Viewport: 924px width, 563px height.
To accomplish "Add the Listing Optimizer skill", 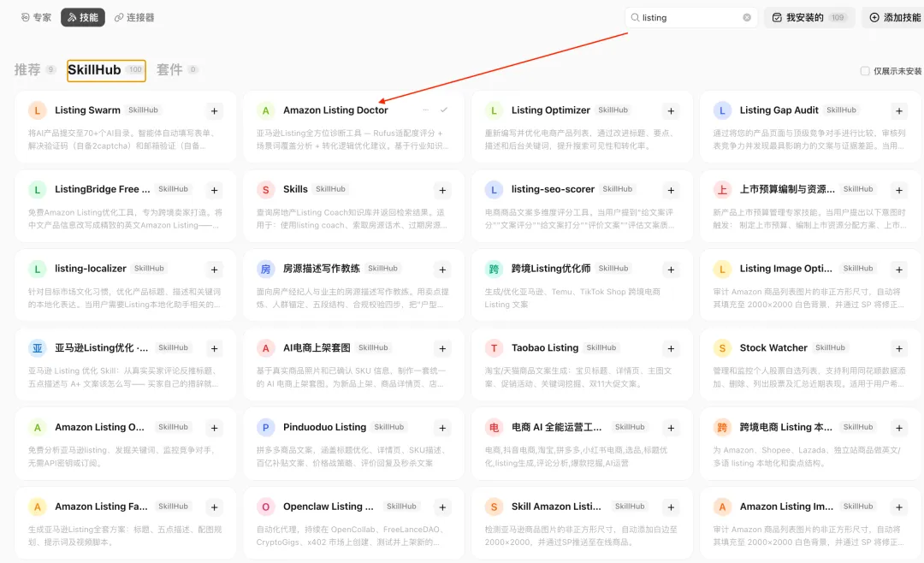I will tap(671, 111).
